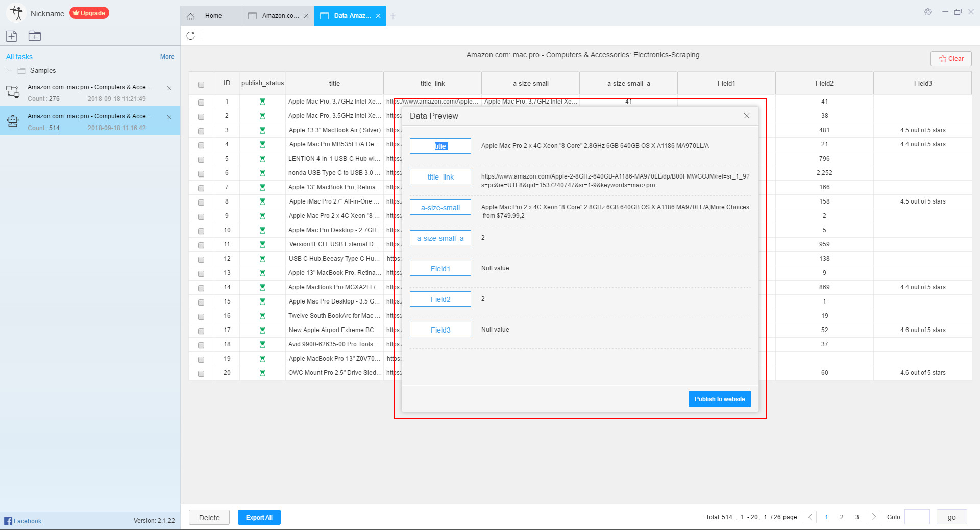Click the Clear button
Viewport: 980px width, 530px height.
(951, 59)
